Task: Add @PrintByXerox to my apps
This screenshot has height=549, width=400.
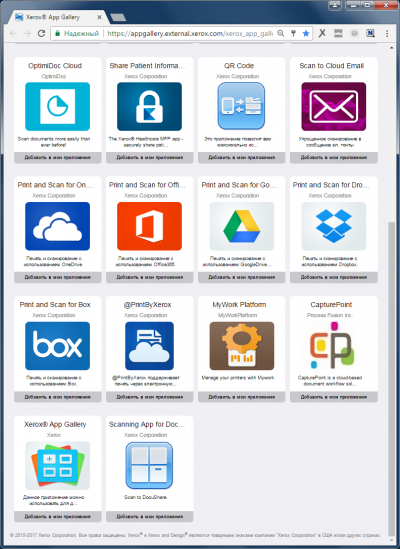Action: coord(150,397)
